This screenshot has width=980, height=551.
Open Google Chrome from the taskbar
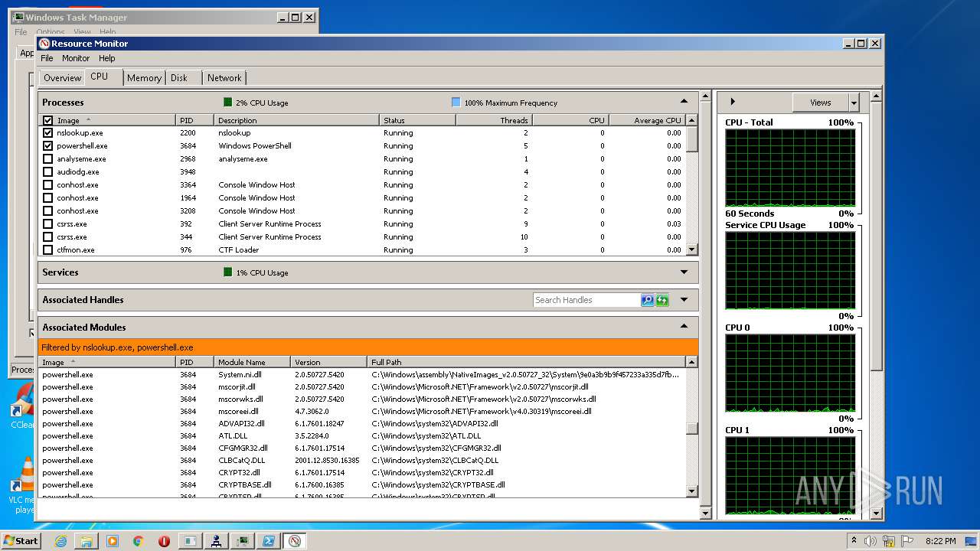pos(139,541)
